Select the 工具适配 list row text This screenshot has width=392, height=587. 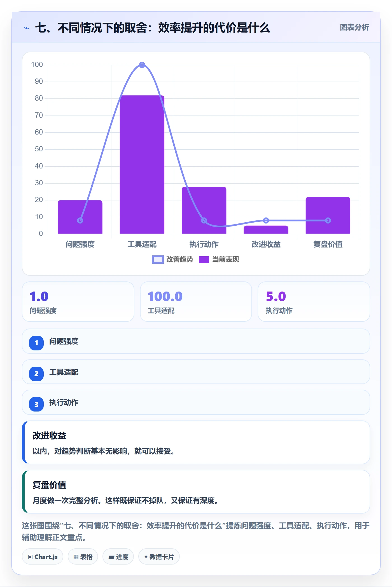64,372
